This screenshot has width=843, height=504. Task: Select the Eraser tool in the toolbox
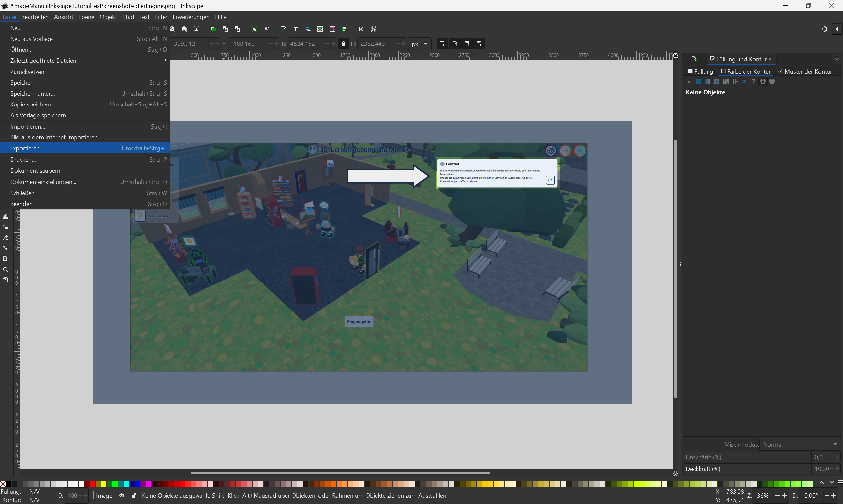[5, 237]
